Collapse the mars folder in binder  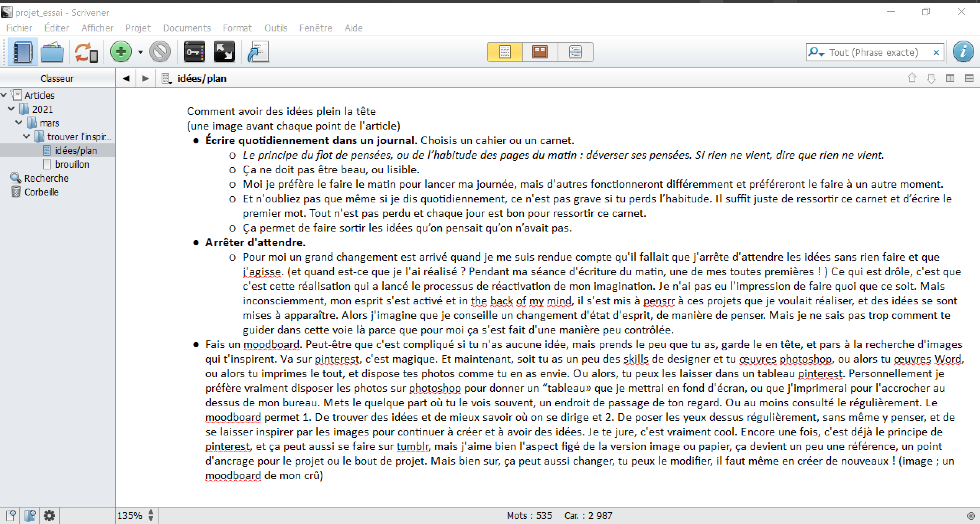[19, 123]
